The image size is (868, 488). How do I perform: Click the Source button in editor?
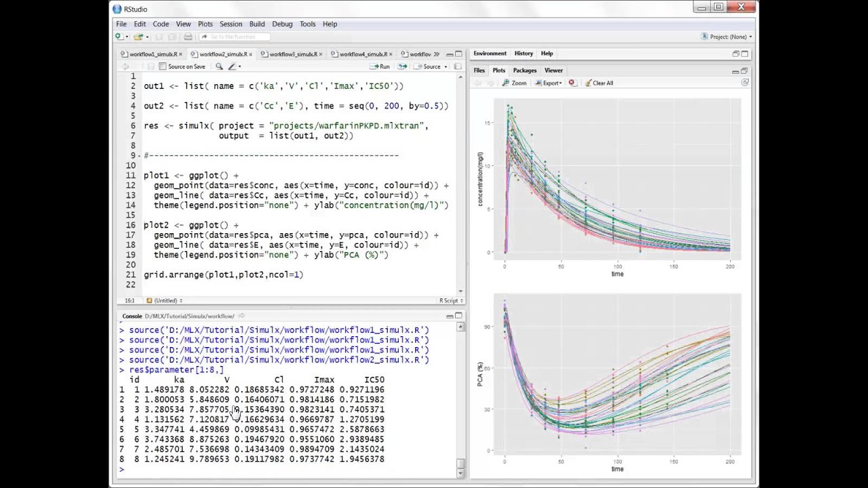point(428,66)
